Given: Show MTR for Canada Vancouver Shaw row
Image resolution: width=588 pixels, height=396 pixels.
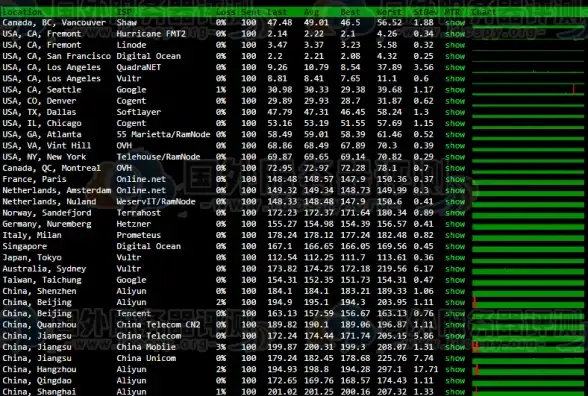Looking at the screenshot, I should (455, 23).
